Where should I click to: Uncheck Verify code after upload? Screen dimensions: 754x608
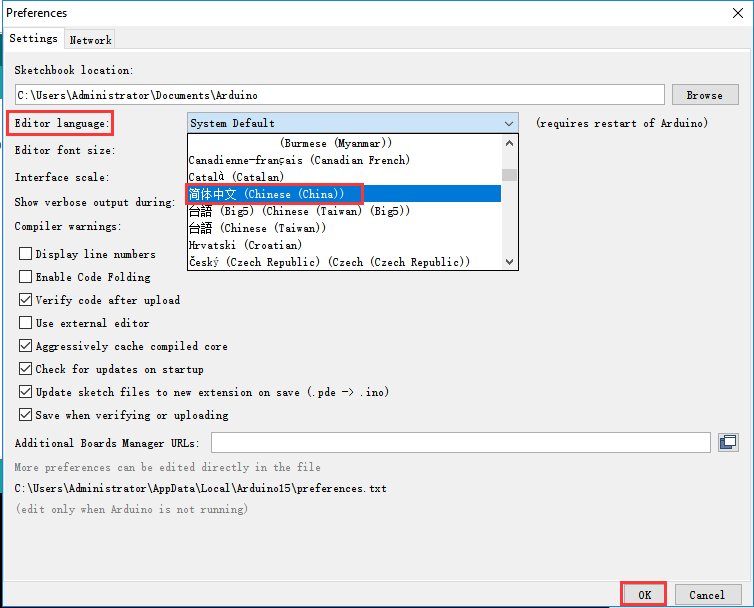click(x=25, y=300)
